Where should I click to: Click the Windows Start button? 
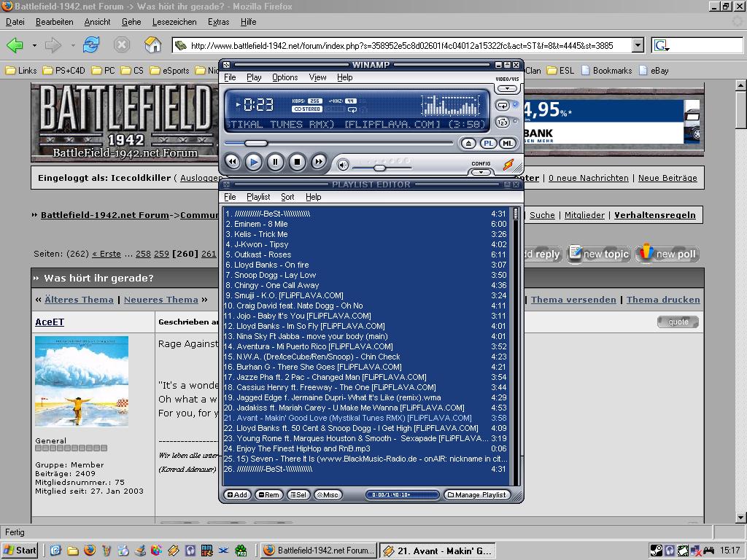20,551
